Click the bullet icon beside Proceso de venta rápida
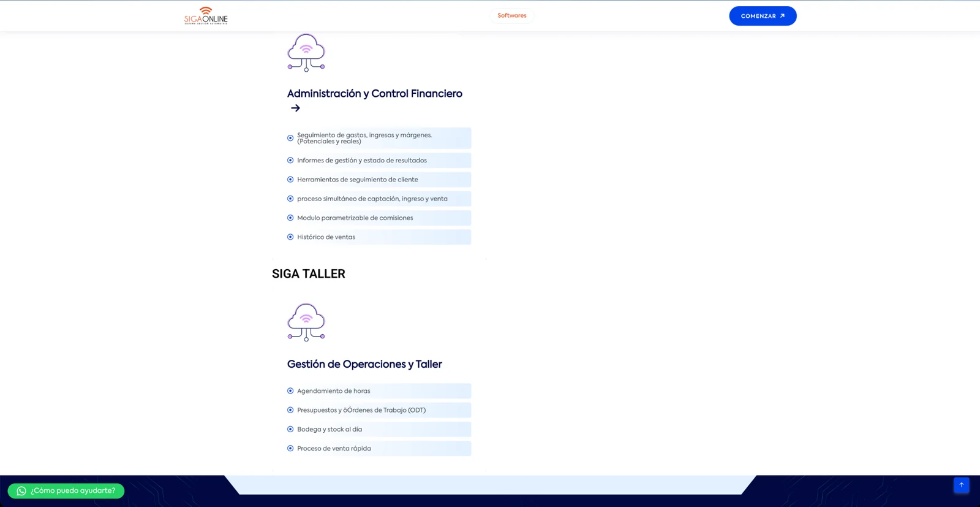Viewport: 980px width, 507px height. click(x=290, y=448)
